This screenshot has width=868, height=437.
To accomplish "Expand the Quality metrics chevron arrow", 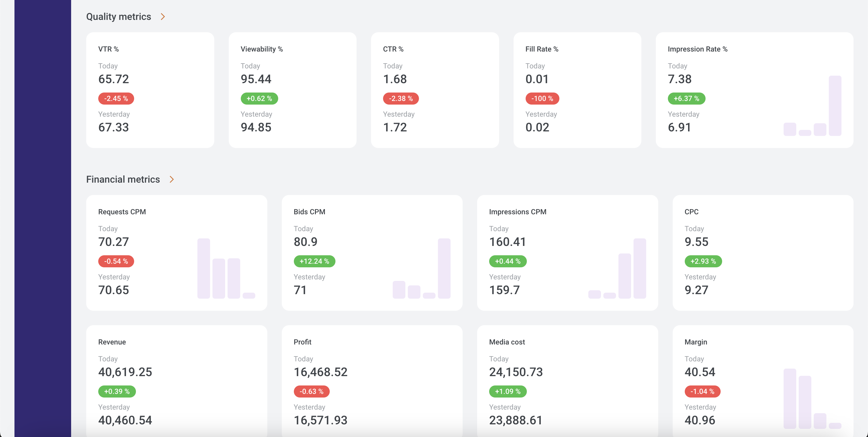I will pos(163,17).
